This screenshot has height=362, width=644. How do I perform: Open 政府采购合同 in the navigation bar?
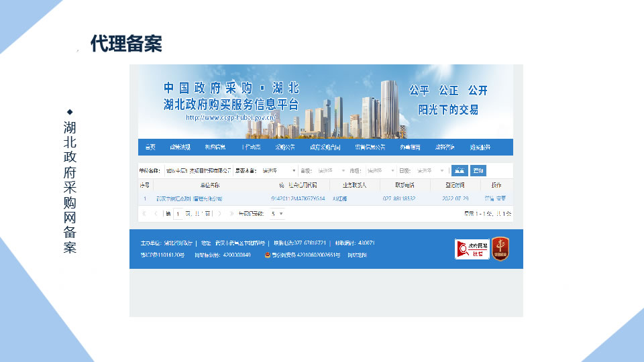(x=325, y=147)
